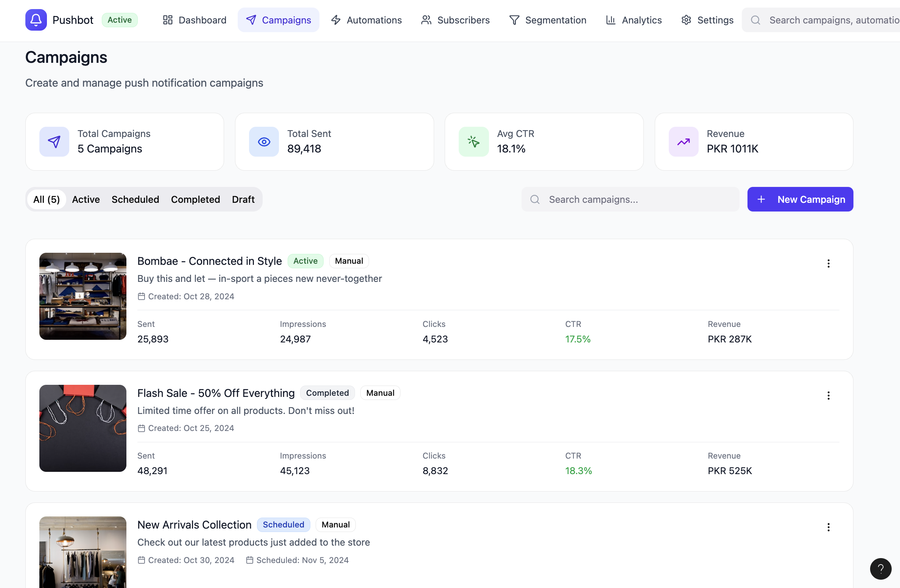The width and height of the screenshot is (900, 588).
Task: Click the Flash Sale campaign thumbnail
Action: click(83, 428)
